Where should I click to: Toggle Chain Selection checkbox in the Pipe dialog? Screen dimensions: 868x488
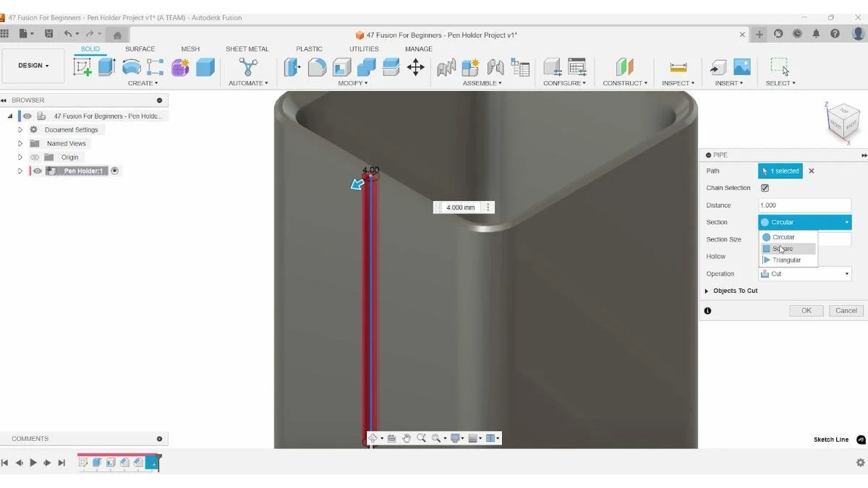tap(765, 187)
